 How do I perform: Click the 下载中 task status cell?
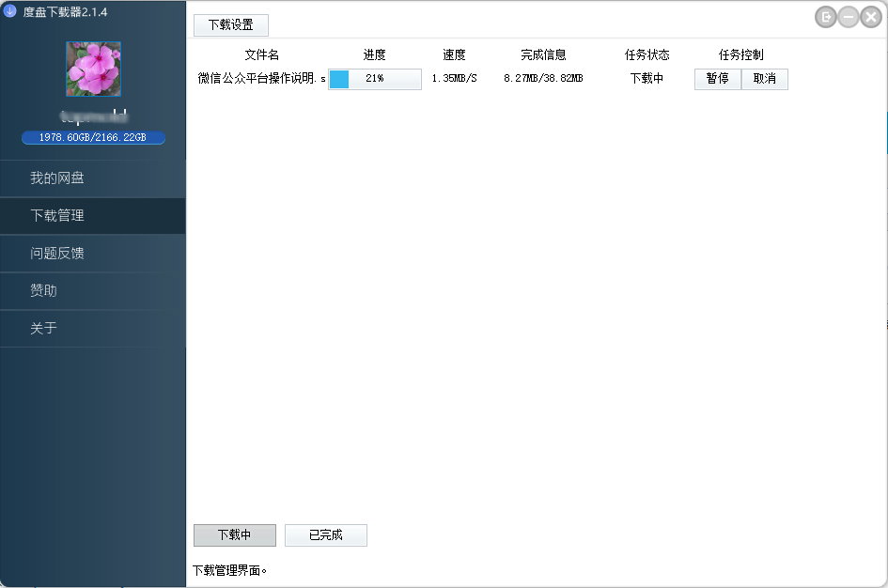point(647,78)
